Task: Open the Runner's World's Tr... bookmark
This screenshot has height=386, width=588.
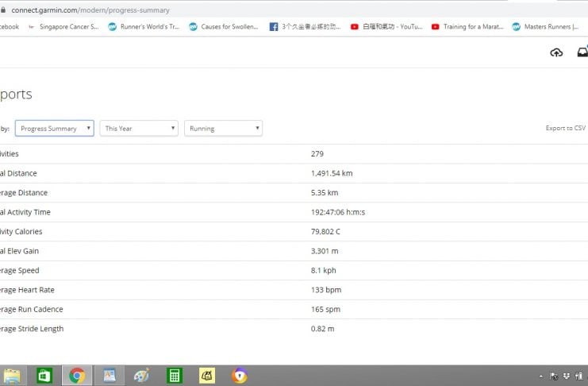Action: point(144,27)
